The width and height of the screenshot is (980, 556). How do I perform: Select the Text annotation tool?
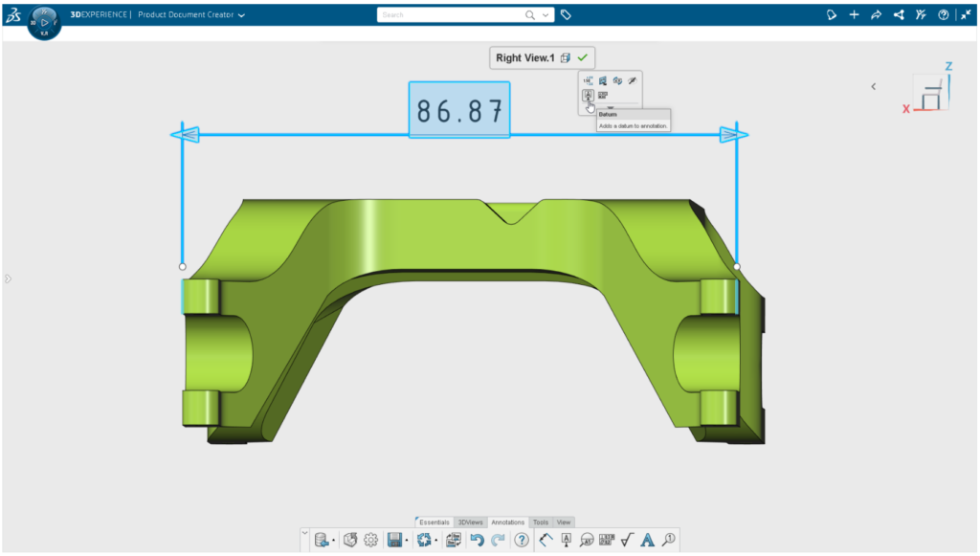pos(568,539)
